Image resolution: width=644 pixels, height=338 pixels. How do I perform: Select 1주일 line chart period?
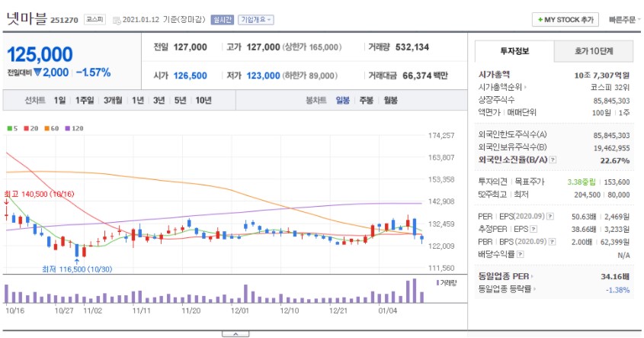pos(85,100)
